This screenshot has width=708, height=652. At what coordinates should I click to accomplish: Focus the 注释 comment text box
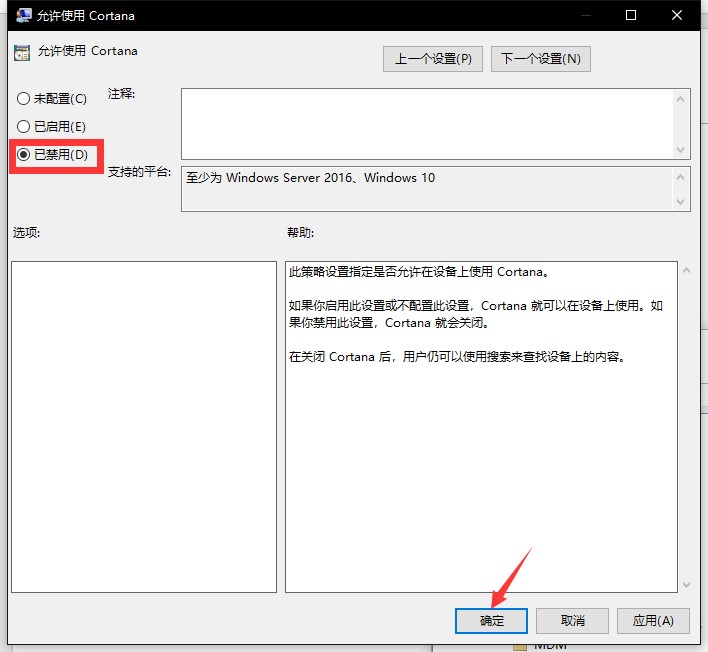click(425, 123)
